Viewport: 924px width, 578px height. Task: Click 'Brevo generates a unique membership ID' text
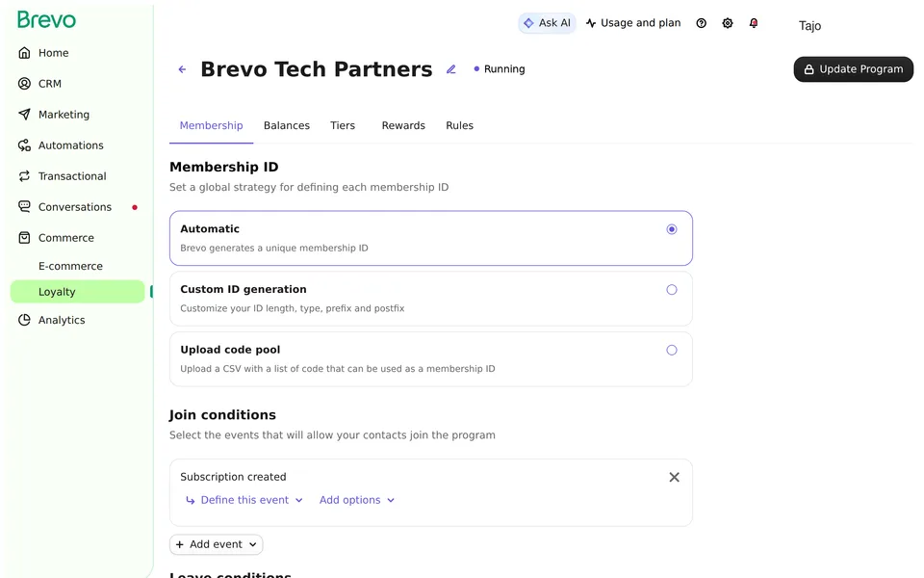coord(274,249)
